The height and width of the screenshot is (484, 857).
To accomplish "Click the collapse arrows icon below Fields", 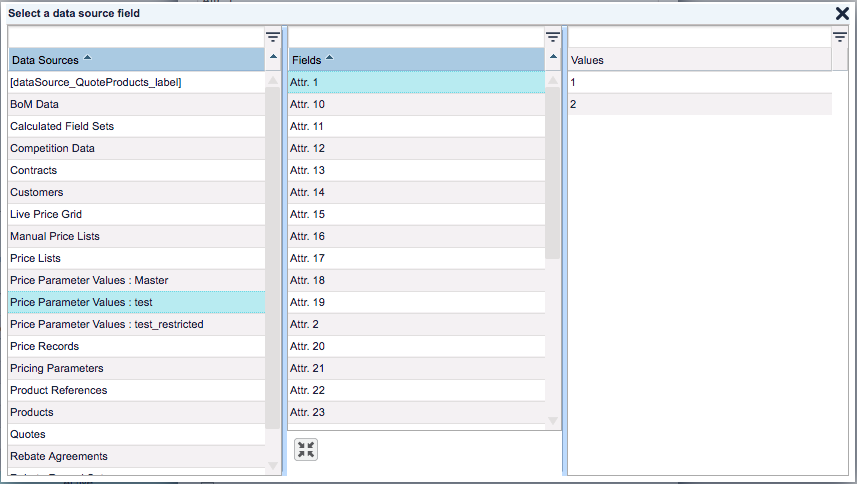I will [x=306, y=449].
